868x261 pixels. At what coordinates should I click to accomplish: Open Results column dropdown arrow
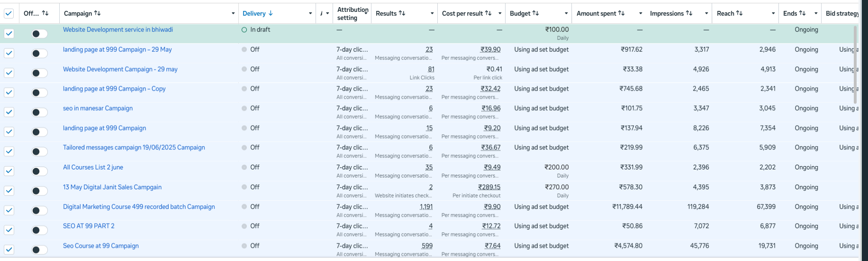pos(432,13)
